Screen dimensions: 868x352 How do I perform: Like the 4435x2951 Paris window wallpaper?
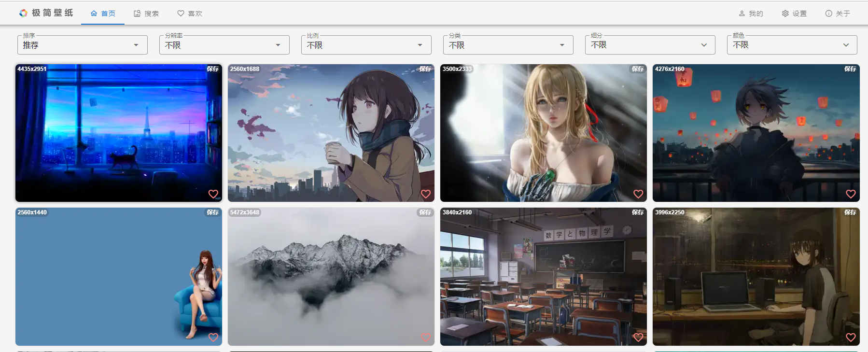tap(213, 194)
